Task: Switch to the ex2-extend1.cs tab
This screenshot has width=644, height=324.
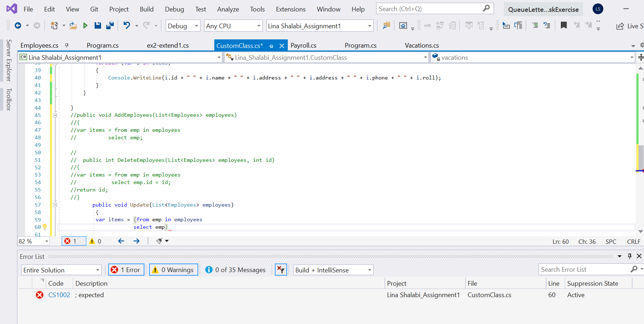Action: coord(168,45)
